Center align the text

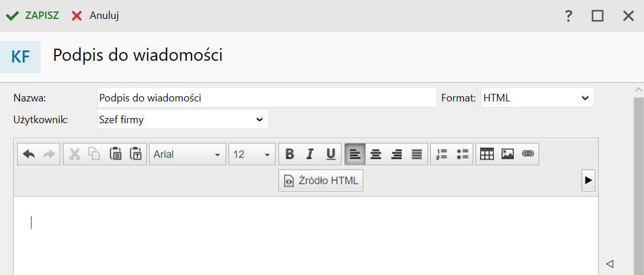[x=376, y=154]
